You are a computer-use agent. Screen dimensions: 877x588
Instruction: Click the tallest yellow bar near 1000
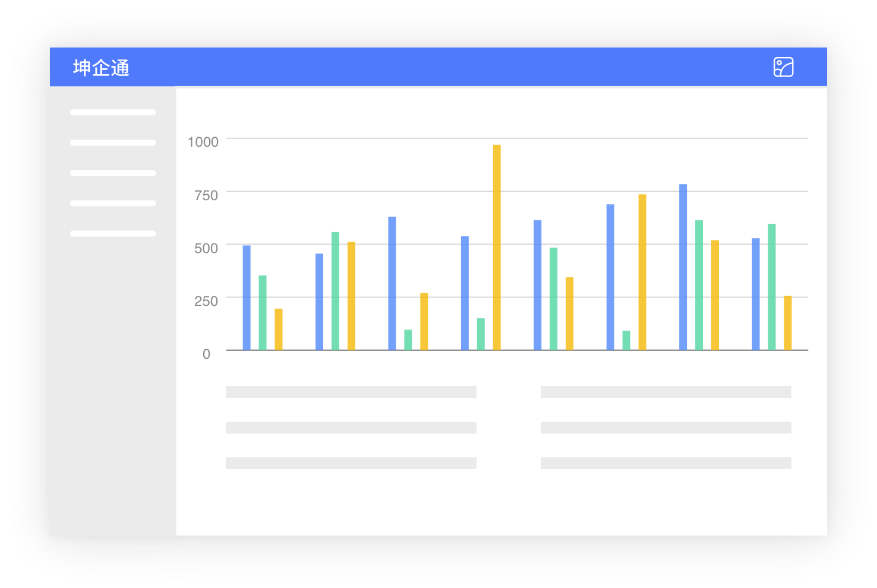coord(497,247)
